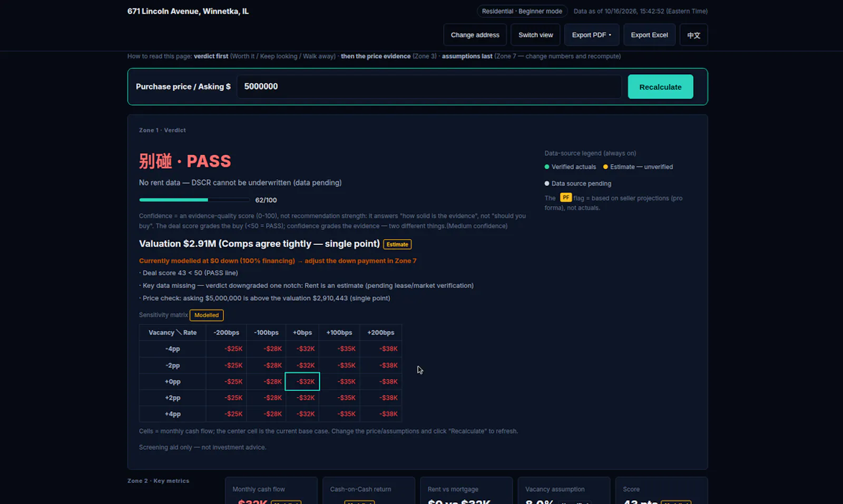The height and width of the screenshot is (504, 843).
Task: Click the +2pp vacancy row label
Action: pyautogui.click(x=173, y=398)
